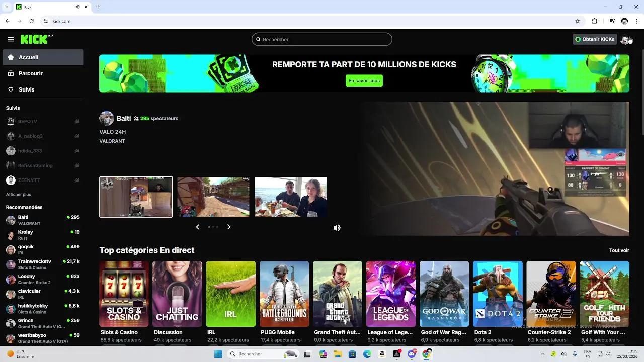Viewport: 644px width, 362px height.
Task: Open a new browser tab
Action: coord(98,7)
